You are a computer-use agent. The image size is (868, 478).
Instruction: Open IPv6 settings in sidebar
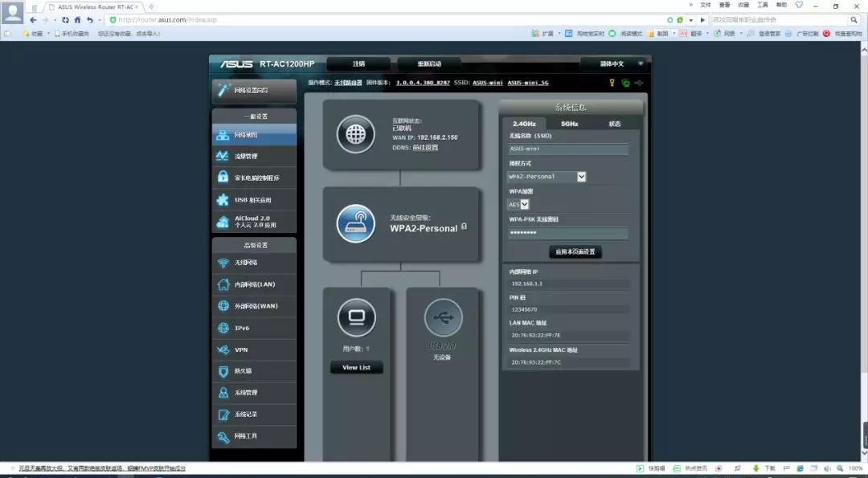click(x=254, y=328)
